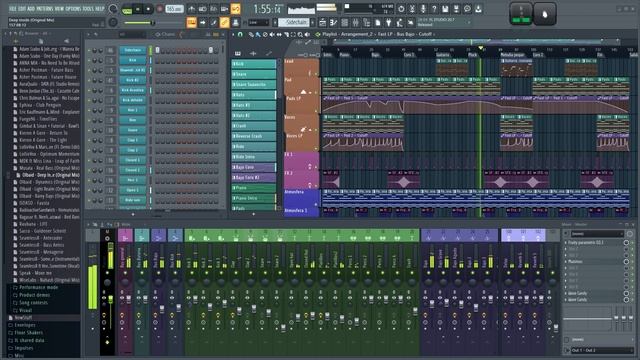
Task: Click the green Master mixer track fader
Action: point(110,299)
